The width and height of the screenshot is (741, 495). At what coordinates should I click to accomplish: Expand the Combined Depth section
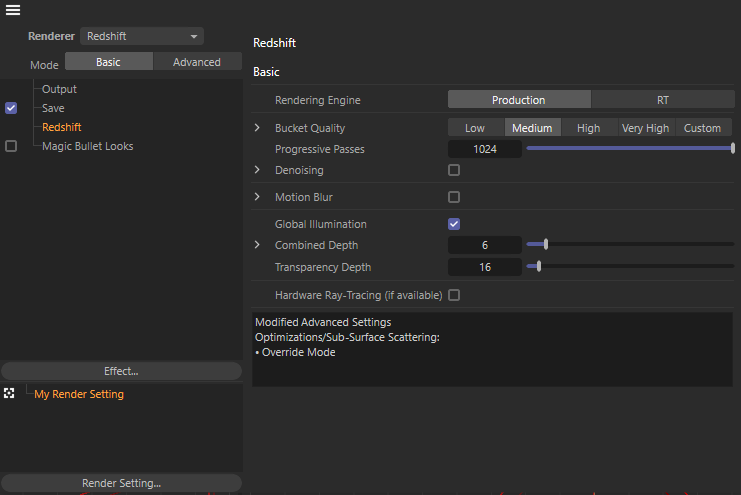257,245
